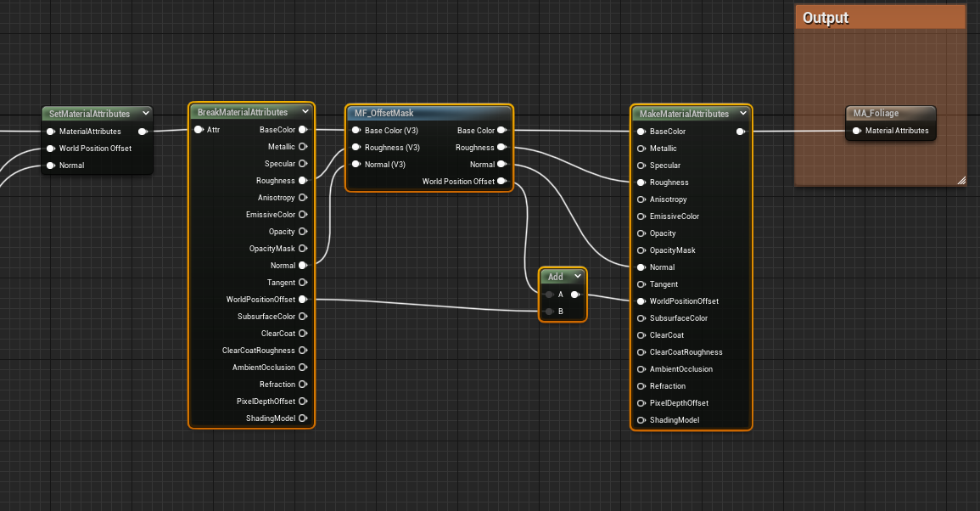Click MakeMaterialAttributes Opacity input pin

[x=641, y=233]
